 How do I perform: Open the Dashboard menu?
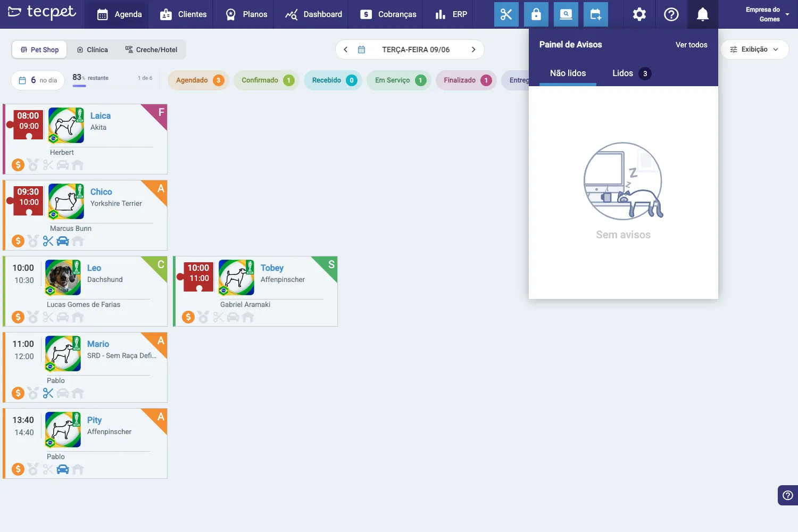click(313, 14)
